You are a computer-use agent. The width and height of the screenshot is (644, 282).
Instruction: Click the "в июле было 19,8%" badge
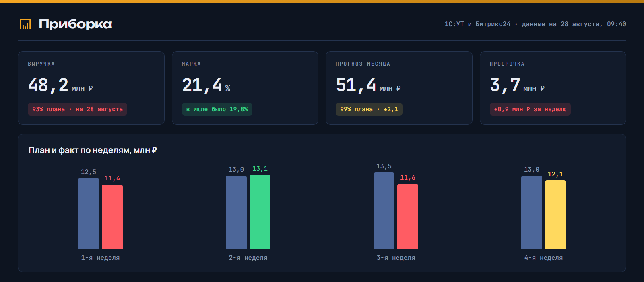[x=217, y=109]
